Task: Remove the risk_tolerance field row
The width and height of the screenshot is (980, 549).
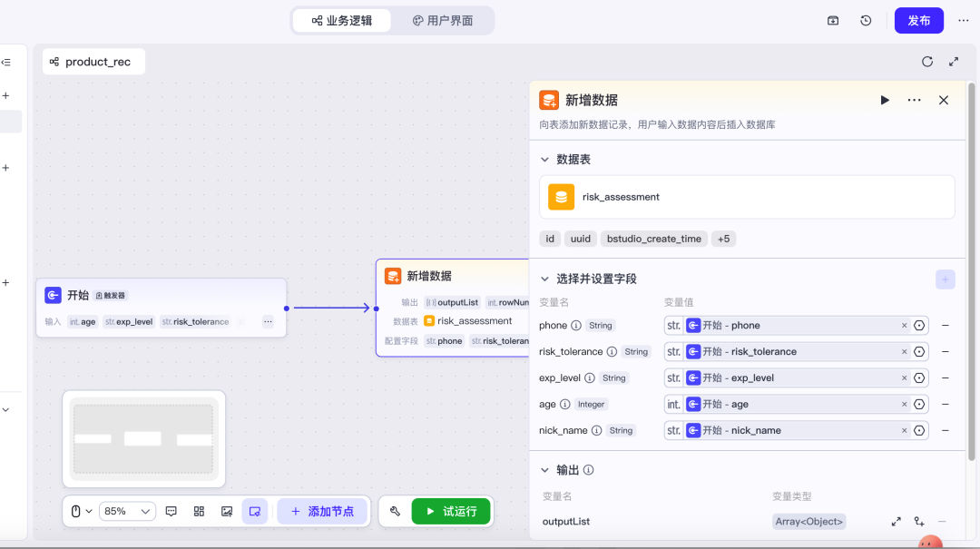Action: [x=946, y=351]
